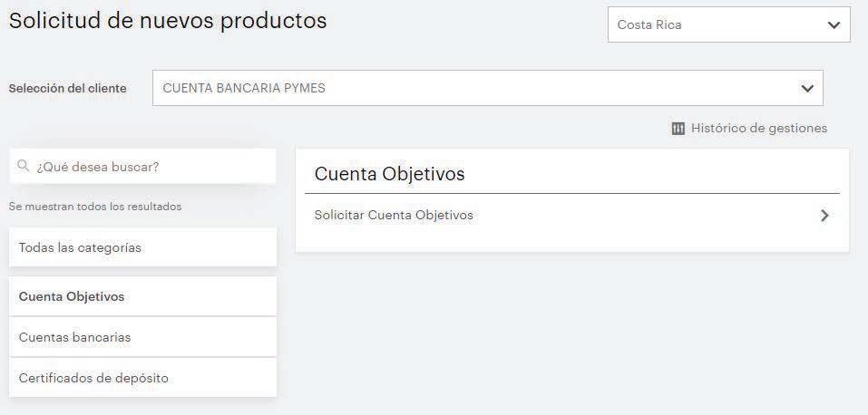Click the CUENTA BANCARIA PYMES selected value text
The image size is (868, 415).
pyautogui.click(x=244, y=89)
